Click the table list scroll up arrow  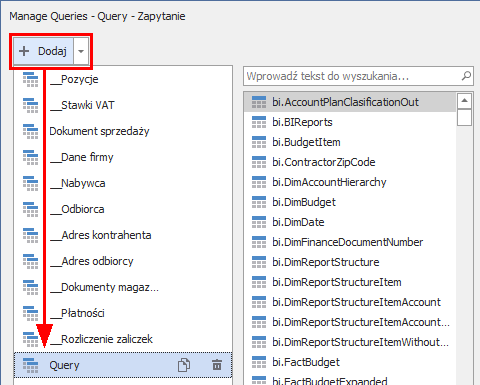tap(464, 100)
